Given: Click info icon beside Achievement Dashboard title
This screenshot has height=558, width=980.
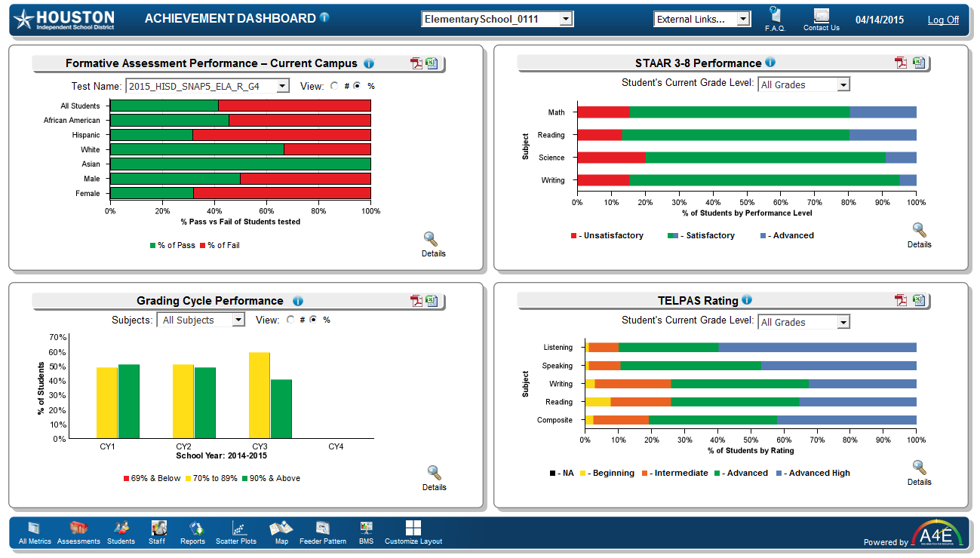Looking at the screenshot, I should click(x=324, y=17).
